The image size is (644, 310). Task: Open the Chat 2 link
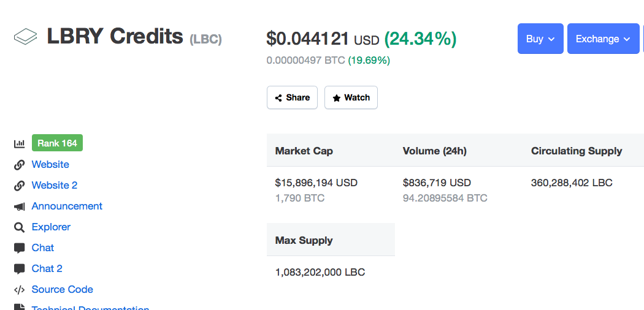click(x=47, y=268)
